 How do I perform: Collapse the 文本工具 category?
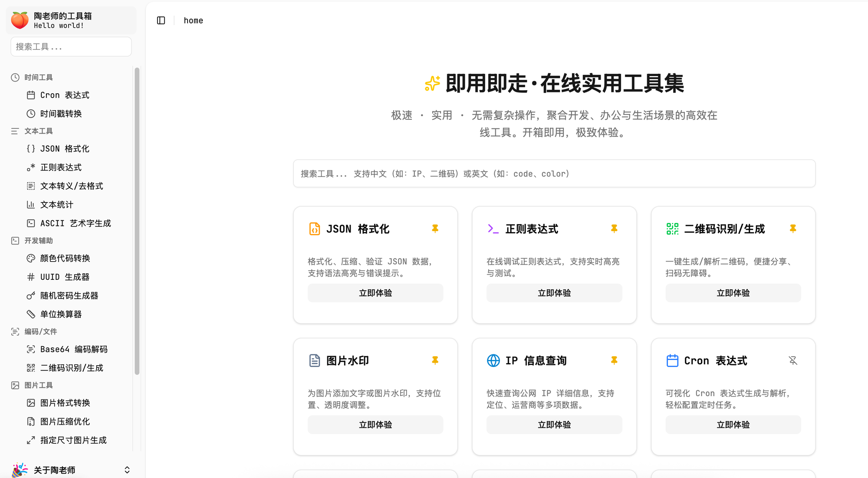tap(38, 131)
